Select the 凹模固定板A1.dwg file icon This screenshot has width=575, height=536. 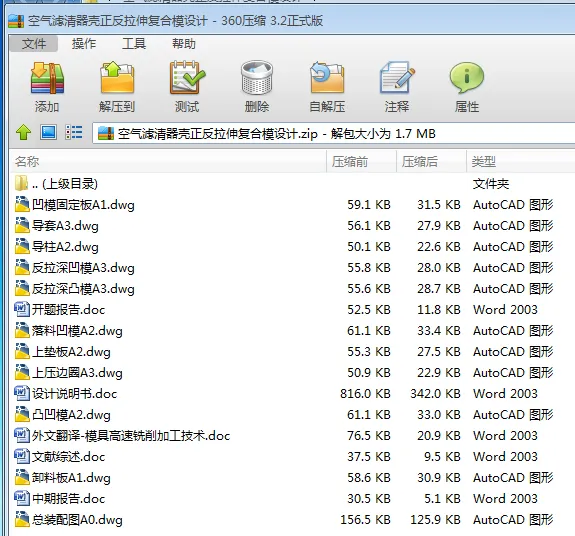point(22,205)
